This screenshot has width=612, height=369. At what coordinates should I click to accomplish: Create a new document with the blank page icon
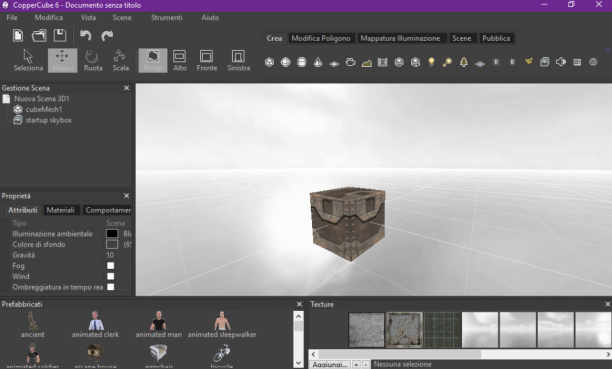click(x=18, y=36)
